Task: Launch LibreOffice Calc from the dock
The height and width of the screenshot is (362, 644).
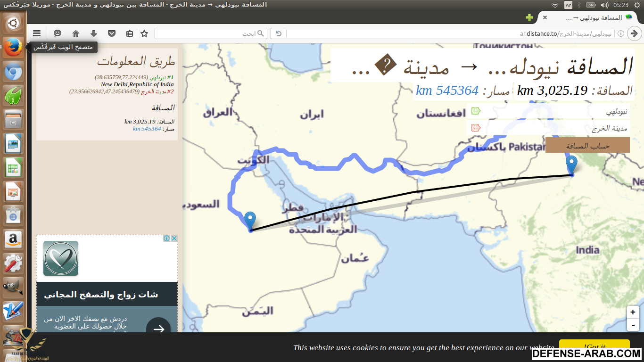Action: pyautogui.click(x=13, y=167)
